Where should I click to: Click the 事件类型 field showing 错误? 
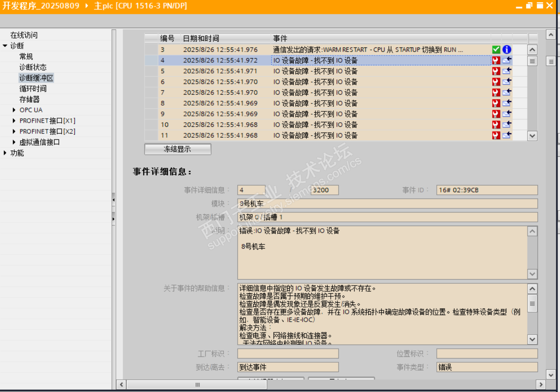[487, 367]
